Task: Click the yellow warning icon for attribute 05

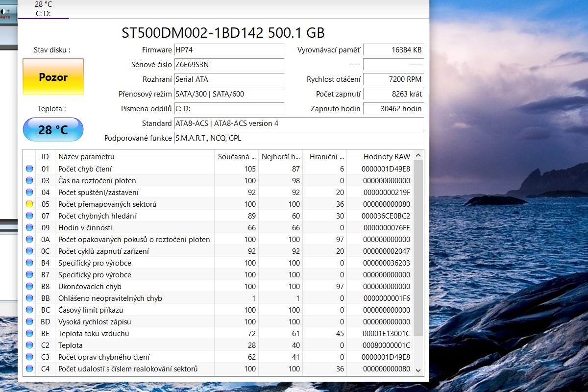Action: [x=29, y=204]
